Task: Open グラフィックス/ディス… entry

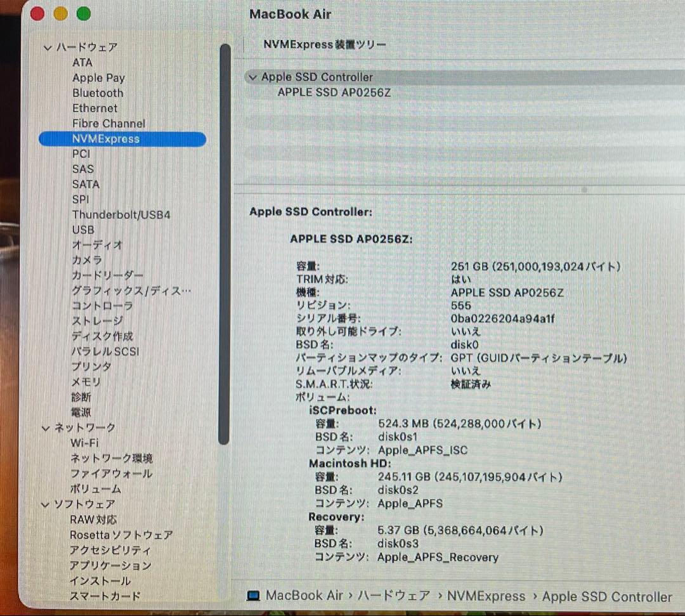Action: [x=131, y=291]
